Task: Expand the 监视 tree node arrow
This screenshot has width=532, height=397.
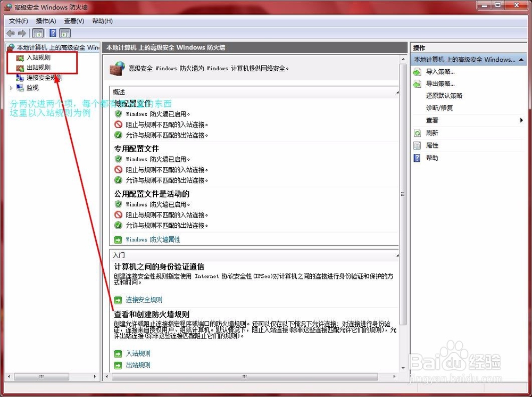Action: point(11,88)
